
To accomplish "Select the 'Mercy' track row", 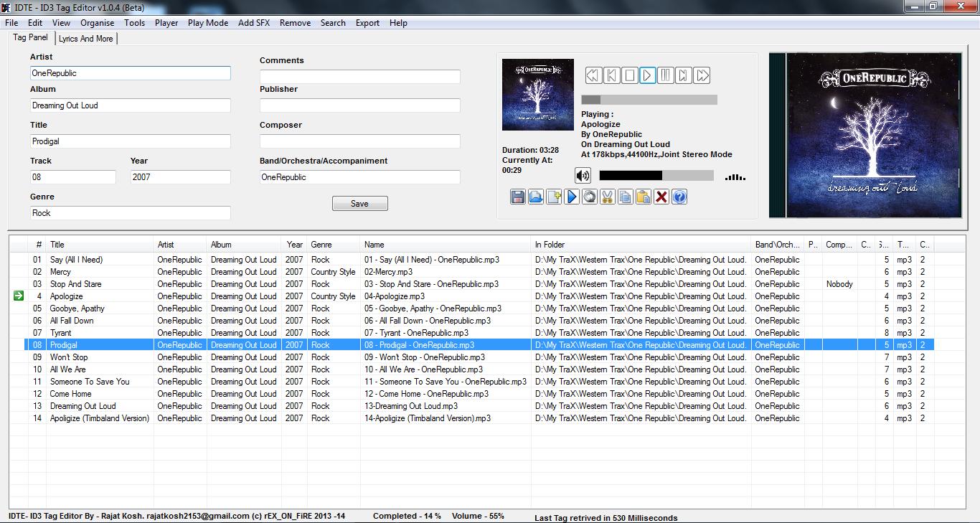I will 471,271.
